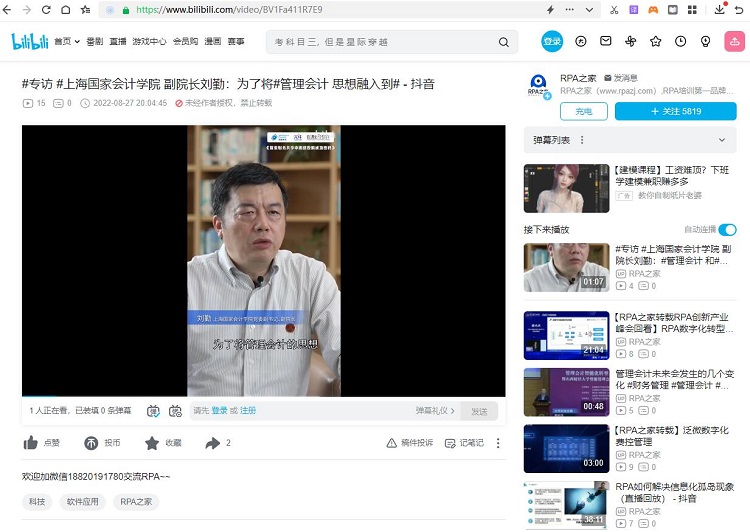The image size is (750, 532).
Task: Click the 关注 5819 follow button
Action: coord(675,111)
